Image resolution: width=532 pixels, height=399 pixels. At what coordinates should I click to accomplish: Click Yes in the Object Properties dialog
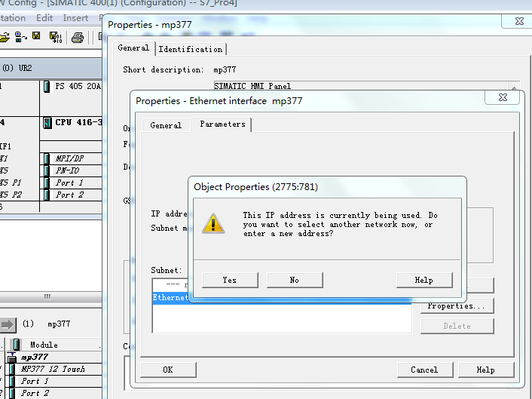click(x=230, y=280)
